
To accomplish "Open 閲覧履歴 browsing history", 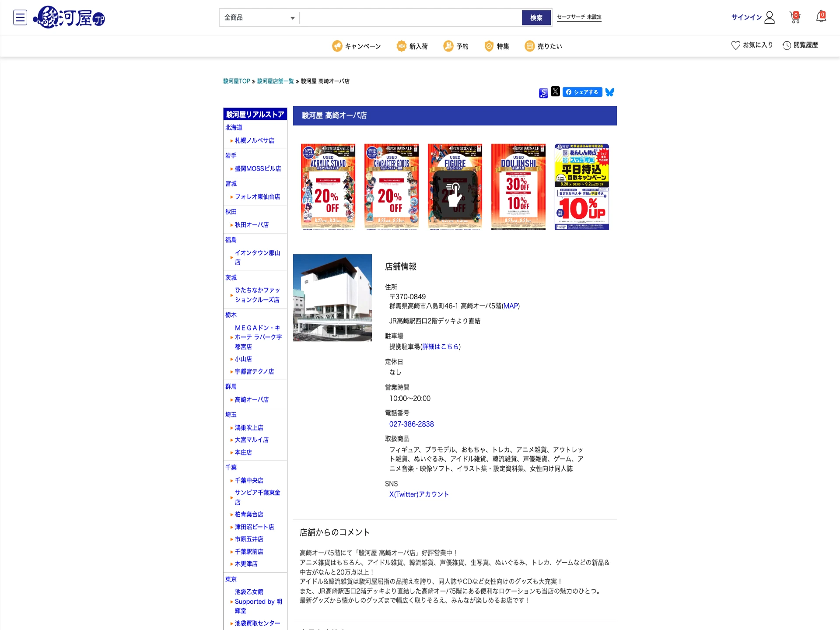I will click(x=800, y=45).
